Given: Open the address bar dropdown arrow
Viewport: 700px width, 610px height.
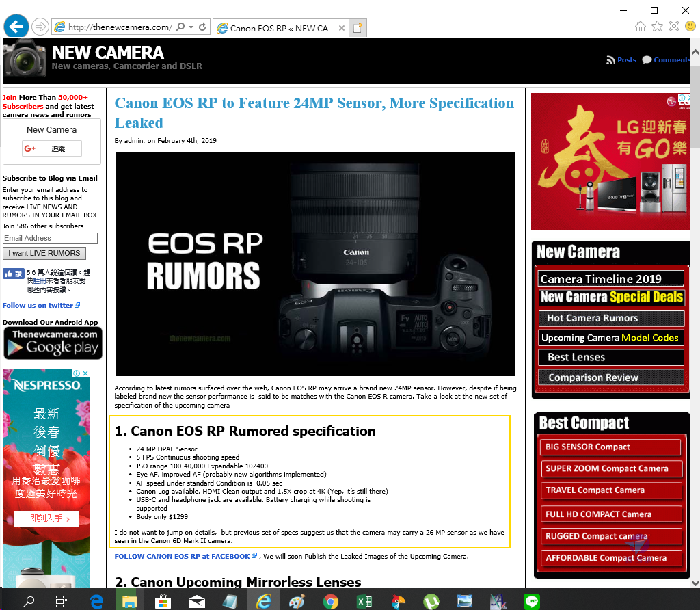Looking at the screenshot, I should click(x=191, y=27).
